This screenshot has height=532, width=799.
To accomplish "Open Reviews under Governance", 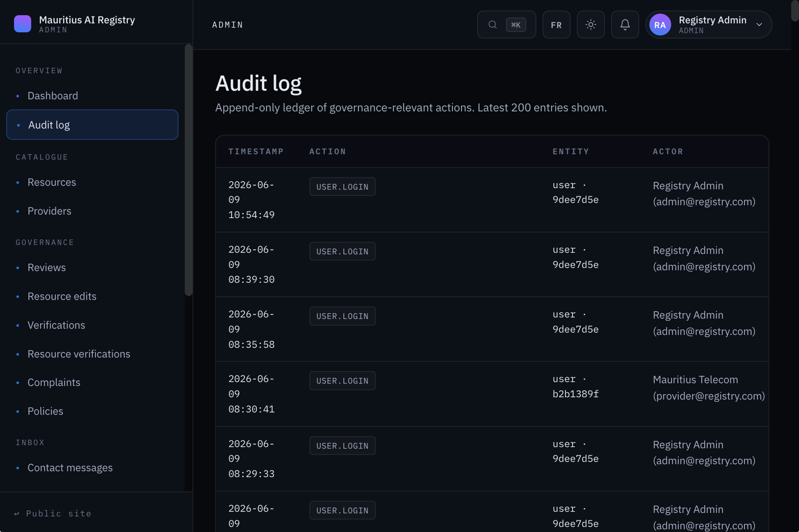I will (x=92, y=268).
